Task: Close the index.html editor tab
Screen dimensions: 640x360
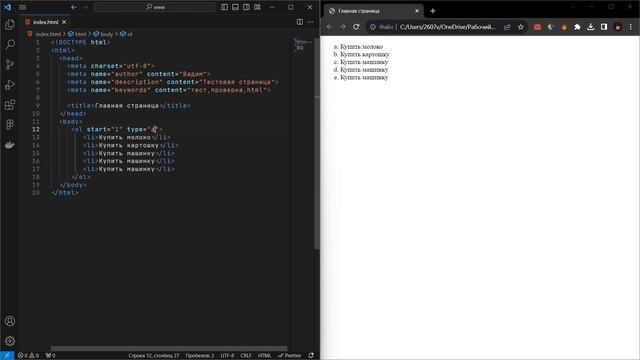Action: 64,22
